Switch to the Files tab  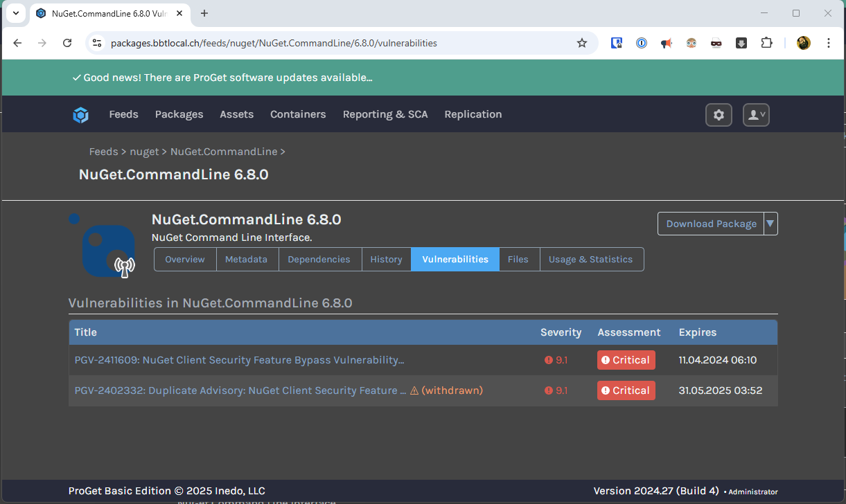pos(518,259)
